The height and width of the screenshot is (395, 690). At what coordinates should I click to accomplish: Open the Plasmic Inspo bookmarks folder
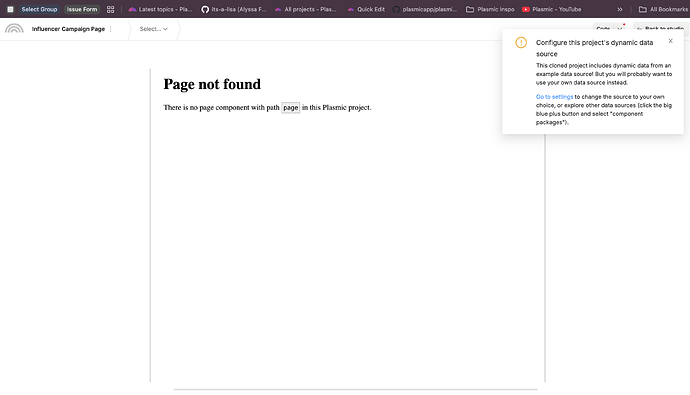(x=490, y=9)
